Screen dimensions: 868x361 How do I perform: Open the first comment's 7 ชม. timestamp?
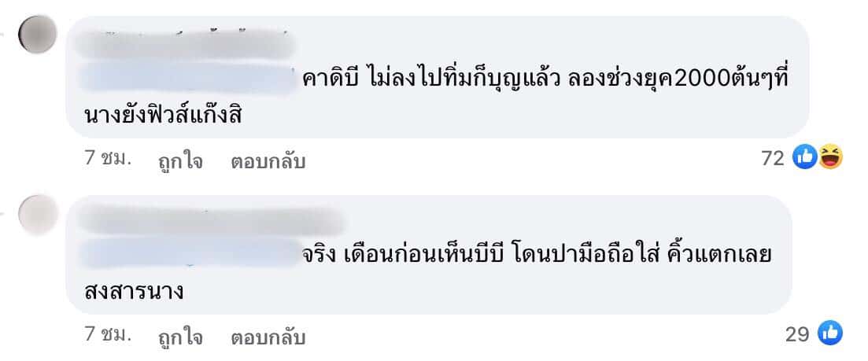(108, 160)
